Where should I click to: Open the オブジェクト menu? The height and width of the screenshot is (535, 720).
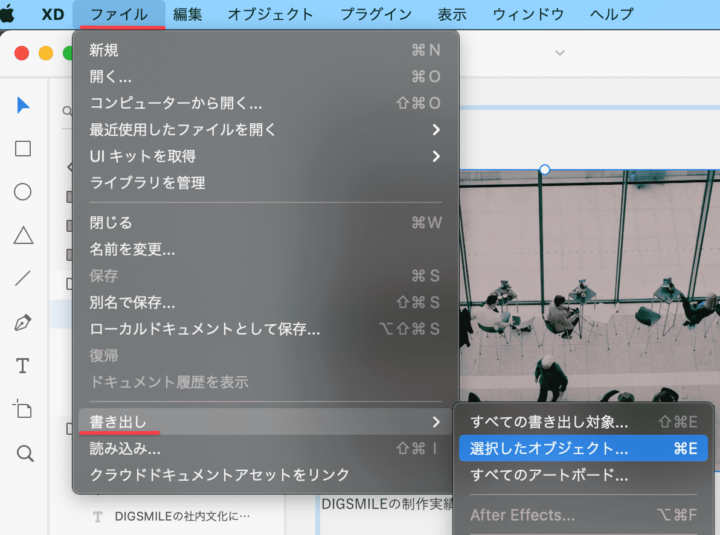(x=270, y=14)
